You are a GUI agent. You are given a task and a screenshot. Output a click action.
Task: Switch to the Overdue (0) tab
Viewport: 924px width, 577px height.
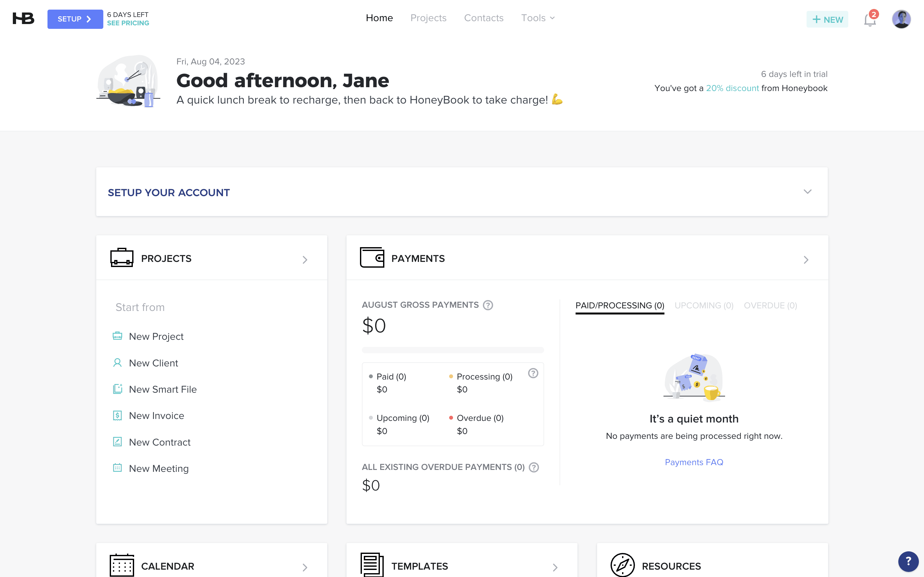[770, 306]
